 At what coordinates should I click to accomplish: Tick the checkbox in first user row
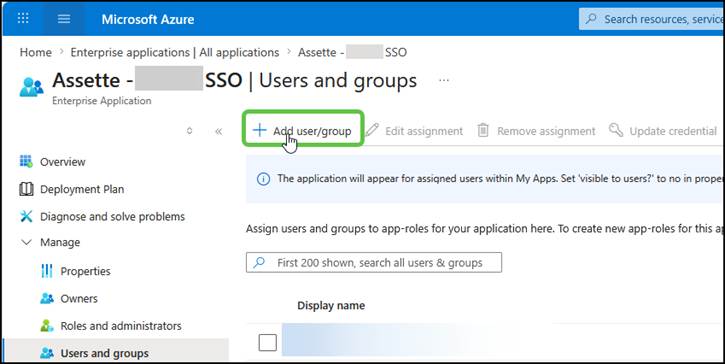tap(267, 343)
